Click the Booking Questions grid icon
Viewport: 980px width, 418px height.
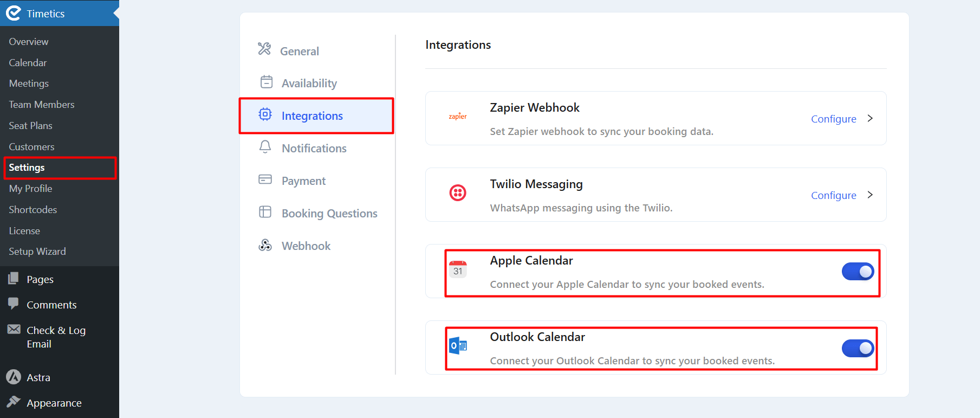coord(265,212)
